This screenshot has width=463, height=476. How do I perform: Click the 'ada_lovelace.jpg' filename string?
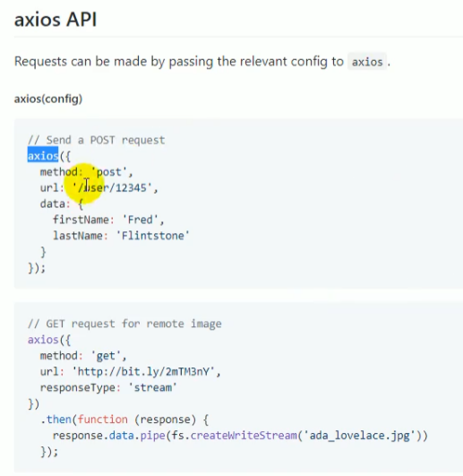coord(359,436)
